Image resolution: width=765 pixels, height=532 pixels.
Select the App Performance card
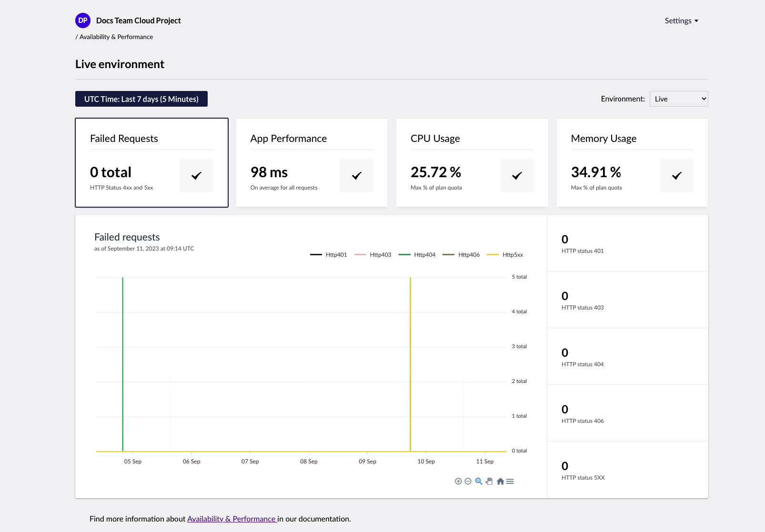point(312,162)
